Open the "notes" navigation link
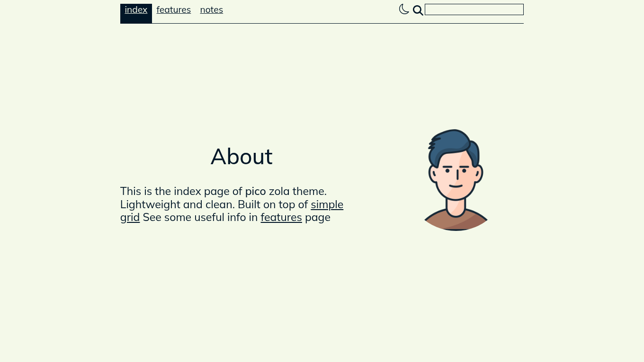Image resolution: width=644 pixels, height=362 pixels. coord(211,9)
